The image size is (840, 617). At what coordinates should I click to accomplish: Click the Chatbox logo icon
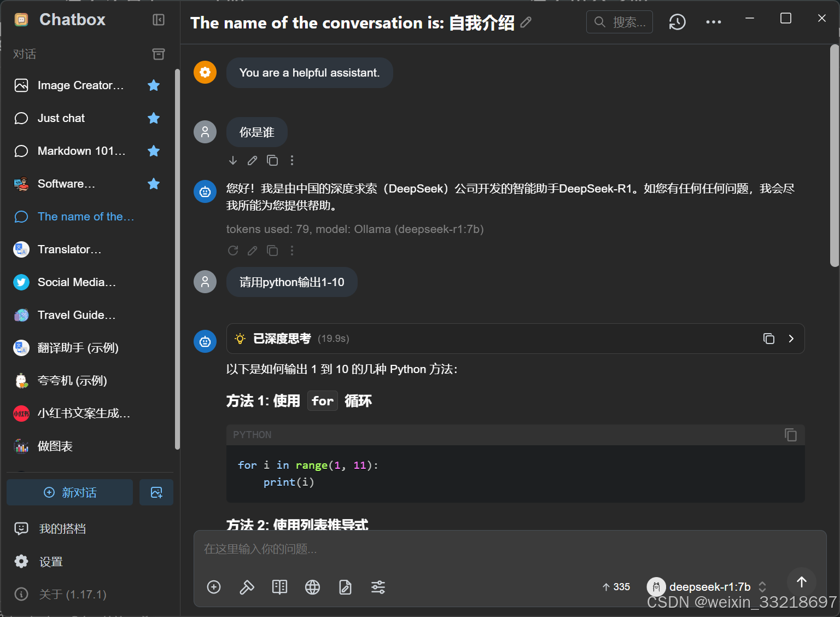pos(21,20)
